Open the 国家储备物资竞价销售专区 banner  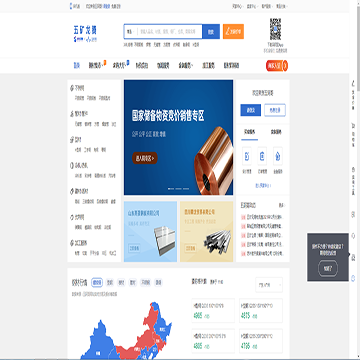point(178,137)
